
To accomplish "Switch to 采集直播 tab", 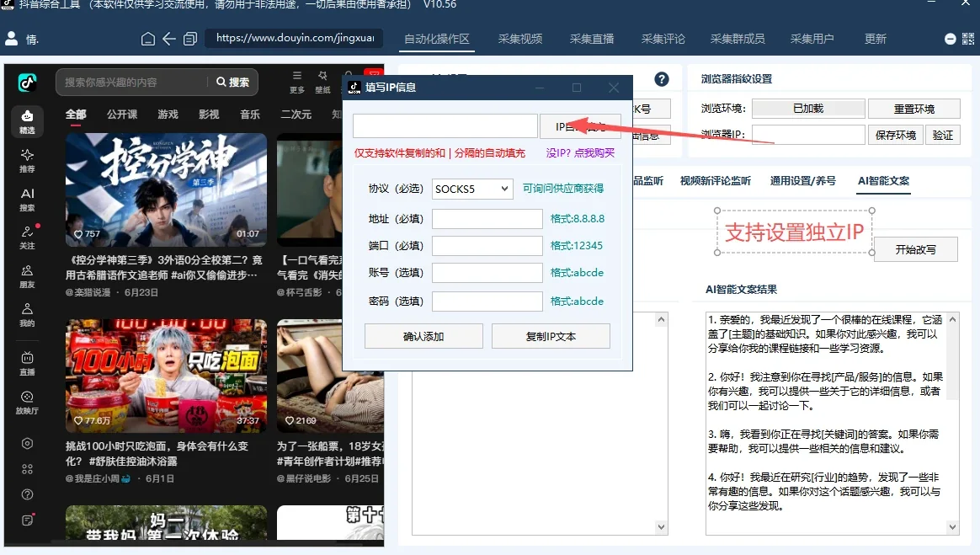I will pyautogui.click(x=591, y=39).
